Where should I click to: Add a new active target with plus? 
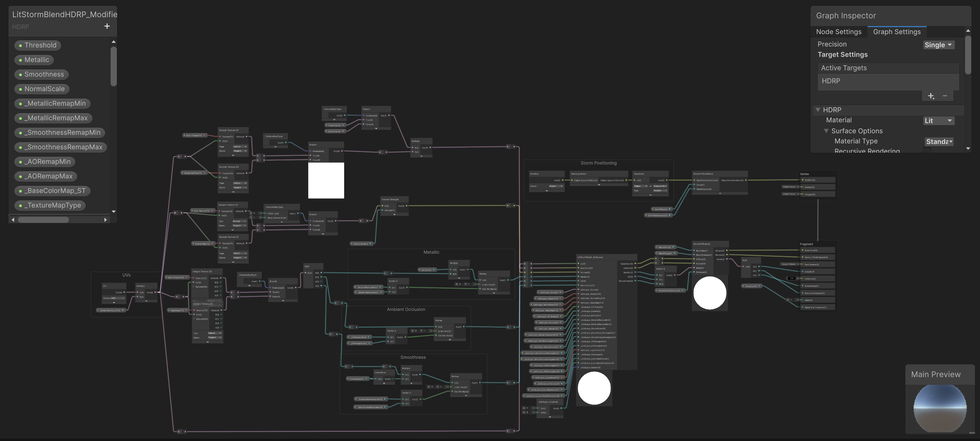(931, 96)
